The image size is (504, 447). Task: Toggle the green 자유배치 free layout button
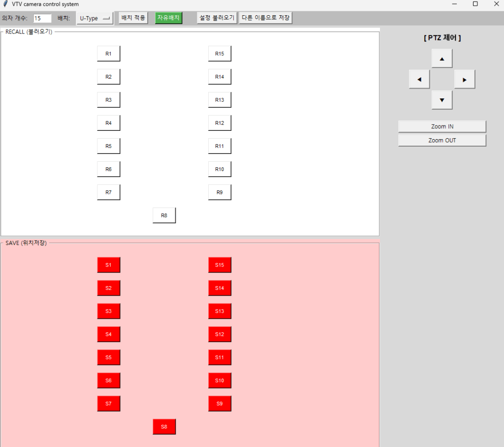[168, 18]
